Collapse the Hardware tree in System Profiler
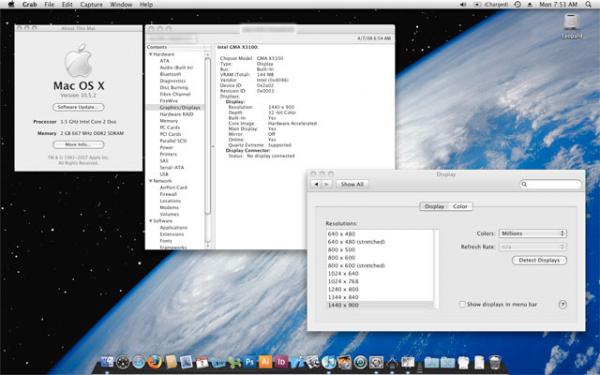Viewport: 600px width, 375px height. pyautogui.click(x=151, y=54)
